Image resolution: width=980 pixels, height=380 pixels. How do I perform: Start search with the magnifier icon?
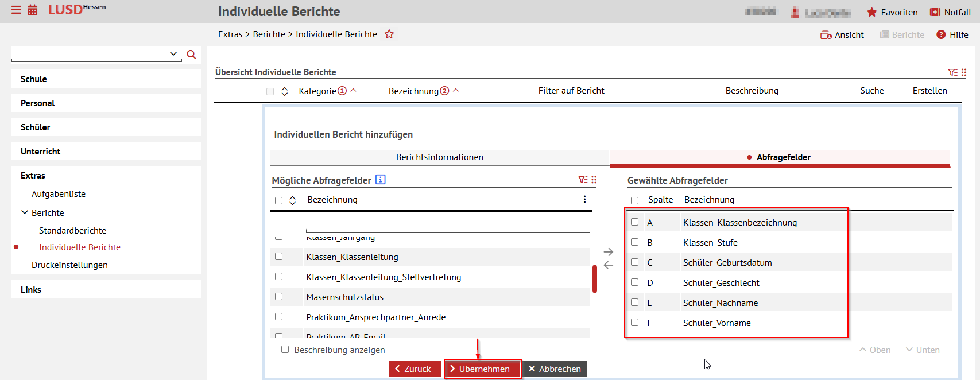click(192, 55)
